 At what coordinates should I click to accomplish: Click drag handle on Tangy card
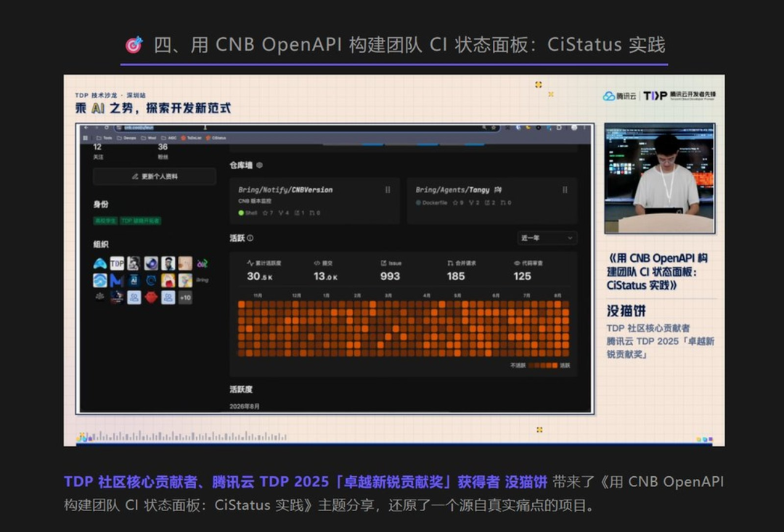click(565, 190)
